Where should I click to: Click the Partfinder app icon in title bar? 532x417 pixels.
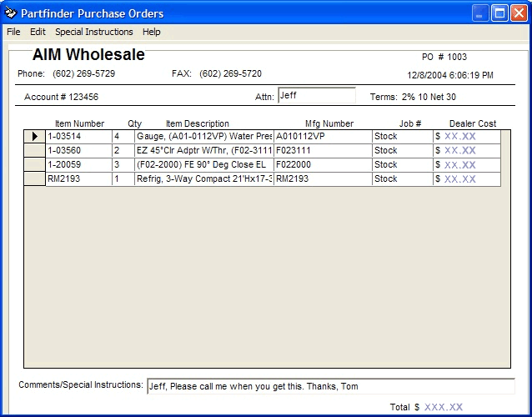(x=11, y=13)
